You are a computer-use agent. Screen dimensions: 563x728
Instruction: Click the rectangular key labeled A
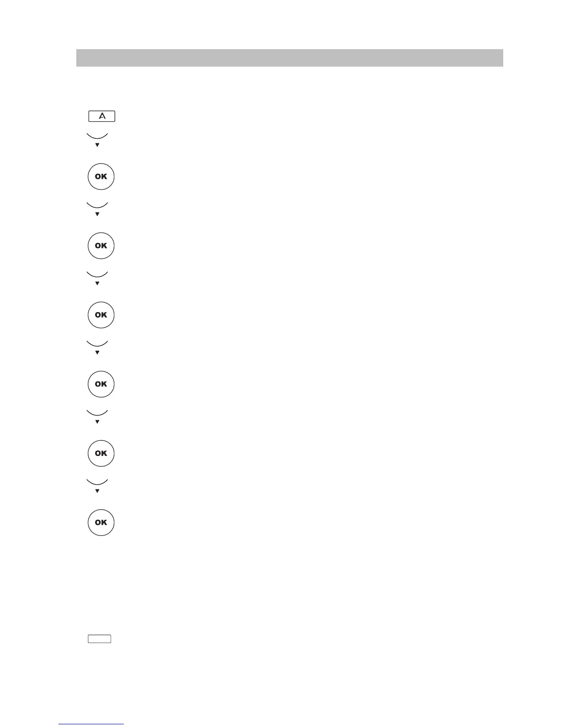102,116
